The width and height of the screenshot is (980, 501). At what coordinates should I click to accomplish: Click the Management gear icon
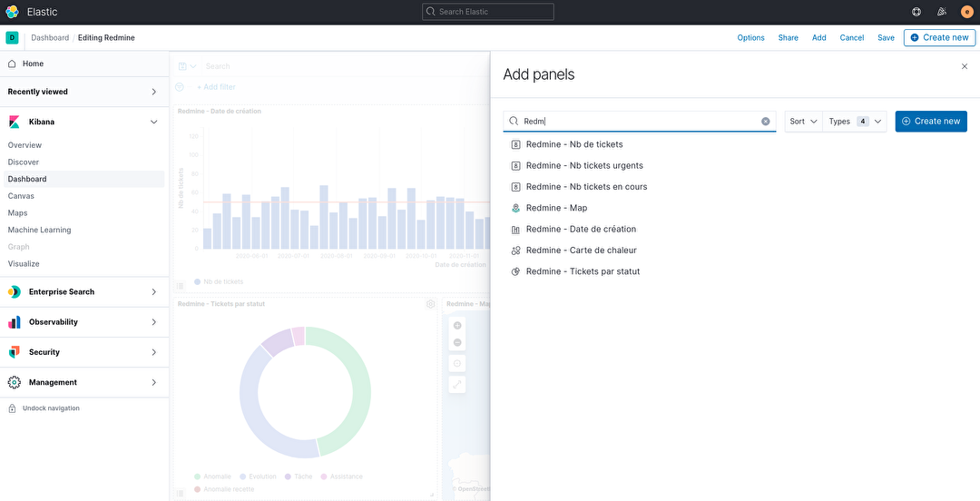point(14,382)
